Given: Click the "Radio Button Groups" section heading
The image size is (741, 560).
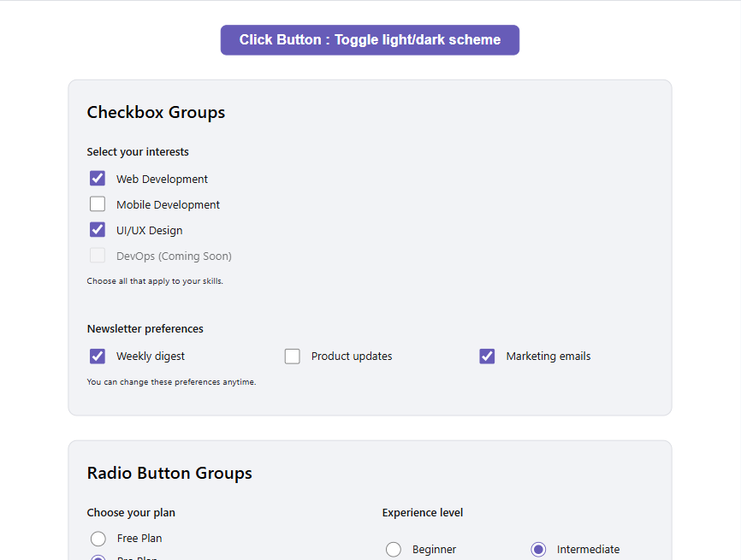Looking at the screenshot, I should (x=169, y=474).
